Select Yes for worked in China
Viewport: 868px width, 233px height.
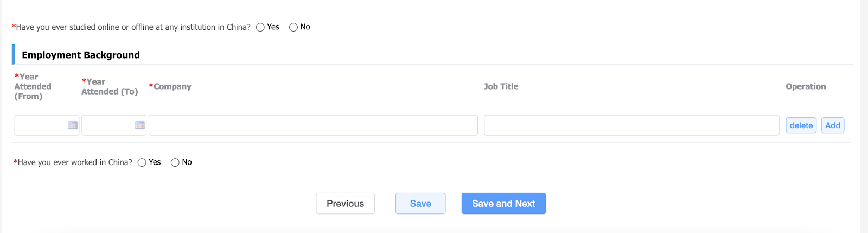tap(142, 162)
